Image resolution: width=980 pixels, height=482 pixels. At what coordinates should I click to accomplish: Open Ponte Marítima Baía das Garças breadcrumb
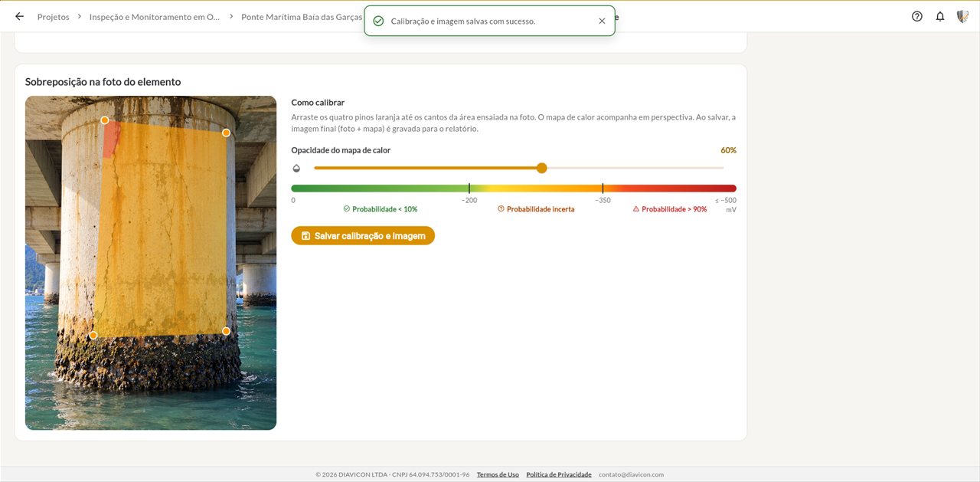click(302, 17)
